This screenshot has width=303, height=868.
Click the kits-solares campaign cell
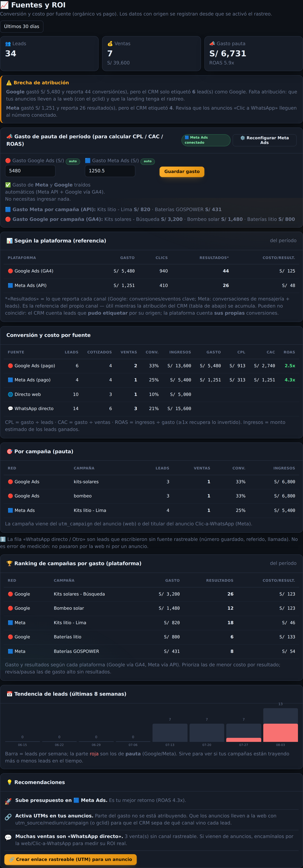click(x=86, y=482)
